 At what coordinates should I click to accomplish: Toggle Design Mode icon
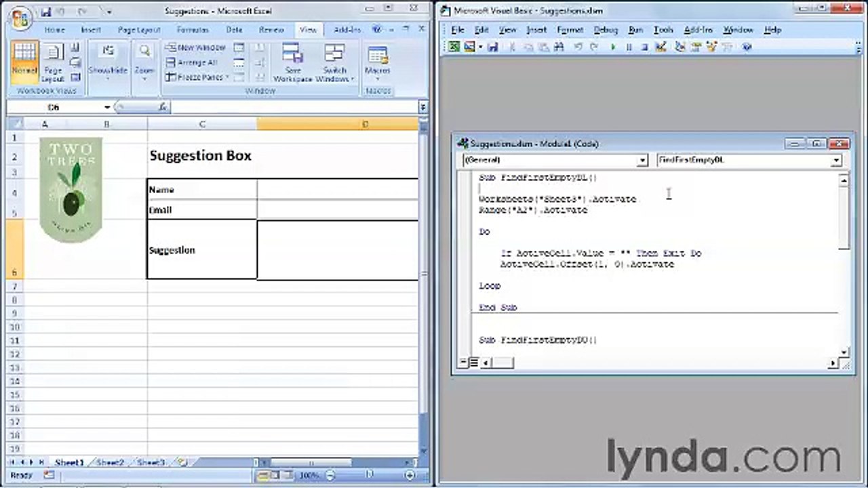(x=661, y=47)
